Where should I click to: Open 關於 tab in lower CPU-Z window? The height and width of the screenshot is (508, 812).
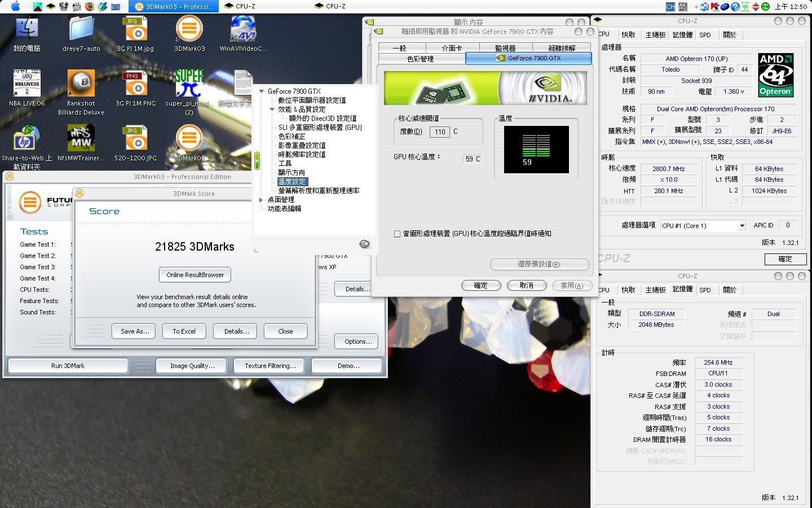(x=730, y=290)
